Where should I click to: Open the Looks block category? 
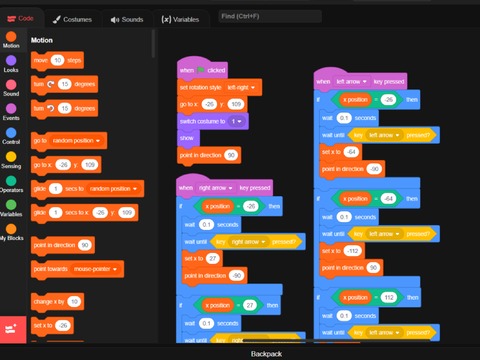[11, 64]
